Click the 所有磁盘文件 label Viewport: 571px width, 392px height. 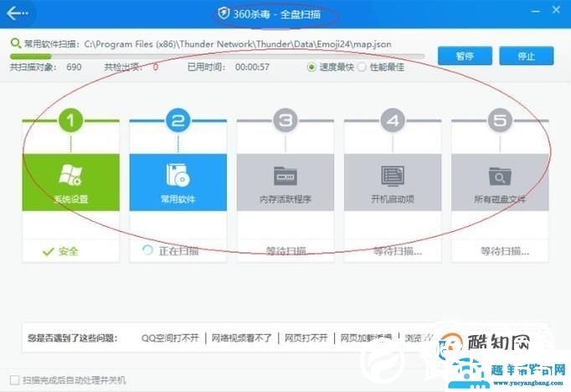click(500, 199)
